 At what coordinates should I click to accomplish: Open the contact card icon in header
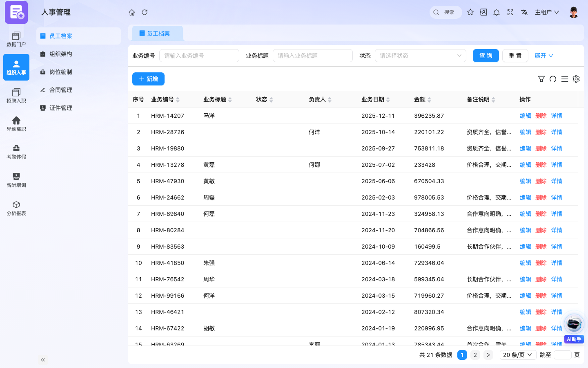click(x=483, y=12)
